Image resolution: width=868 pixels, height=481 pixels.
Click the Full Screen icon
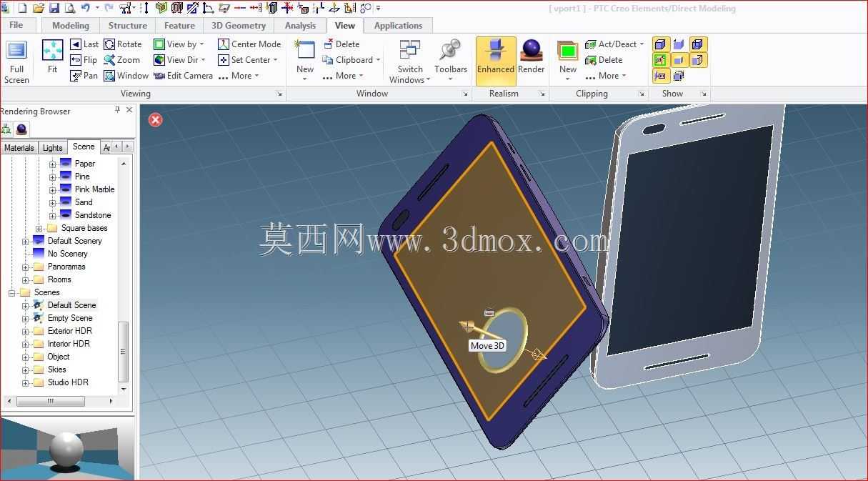pyautogui.click(x=16, y=51)
